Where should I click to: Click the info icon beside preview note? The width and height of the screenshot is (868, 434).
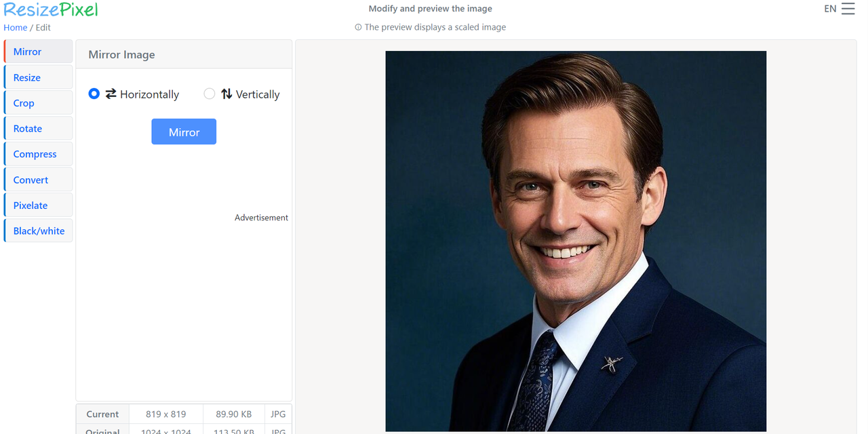(358, 28)
